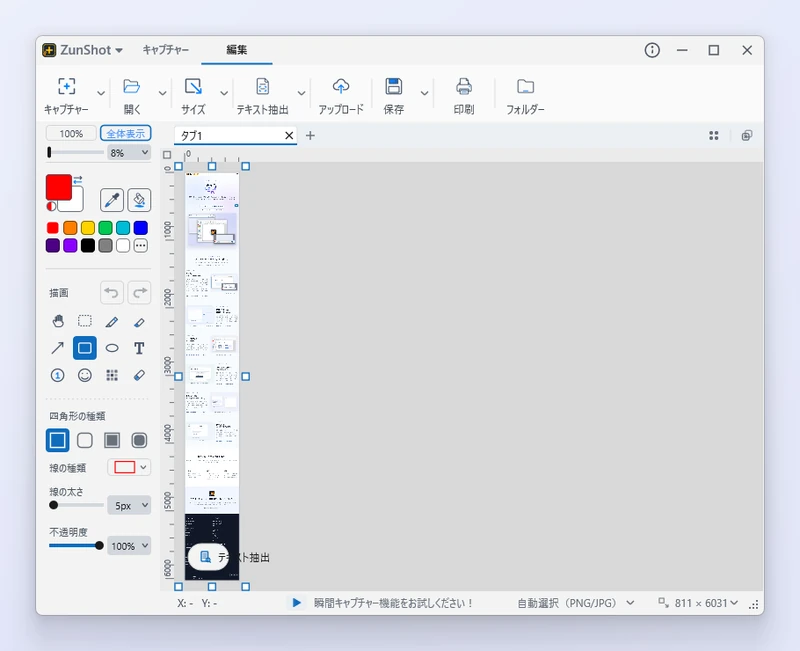Undo the last drawing action

coord(112,293)
